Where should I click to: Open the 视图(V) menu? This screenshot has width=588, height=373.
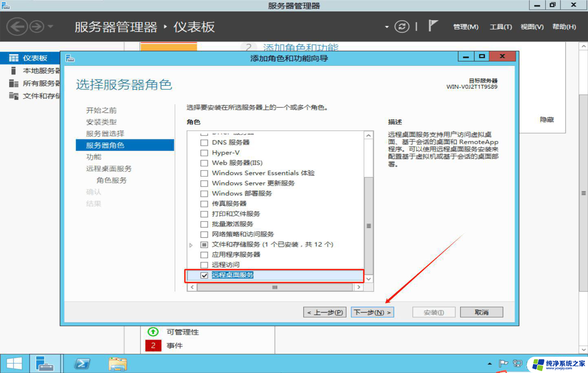pos(532,27)
